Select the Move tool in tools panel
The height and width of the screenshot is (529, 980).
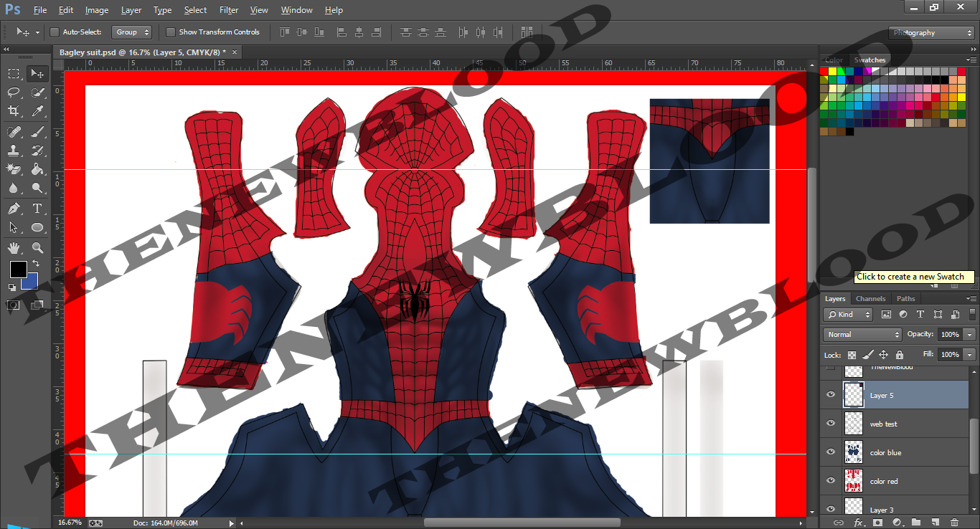(x=37, y=73)
